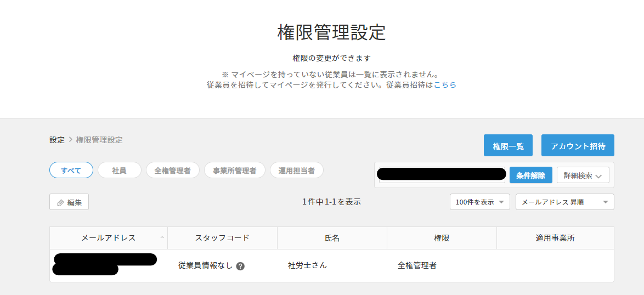Follow the こちら employee invitation link
644x295 pixels.
pos(445,85)
